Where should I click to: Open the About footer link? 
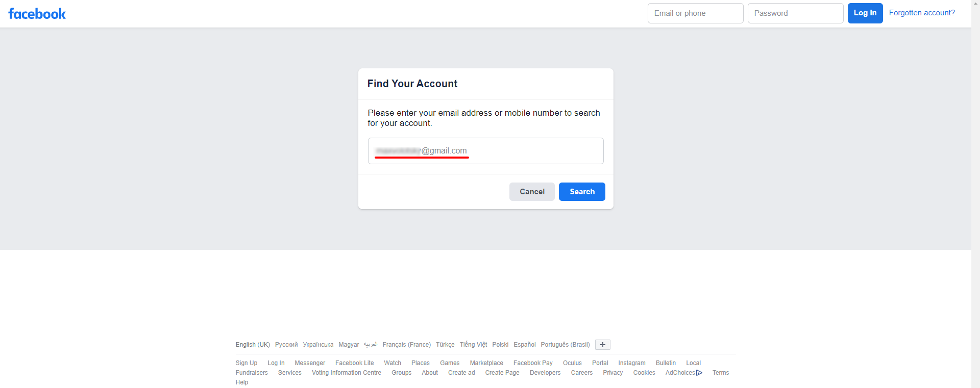tap(430, 373)
